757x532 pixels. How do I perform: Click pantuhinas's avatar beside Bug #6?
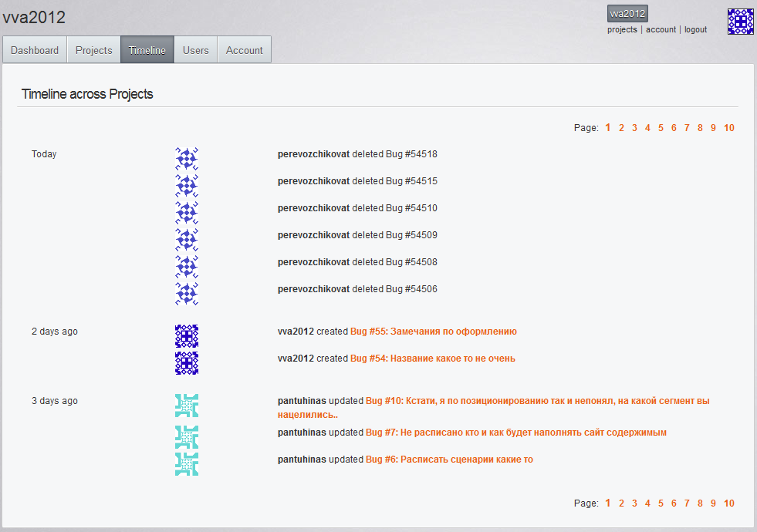pos(187,464)
